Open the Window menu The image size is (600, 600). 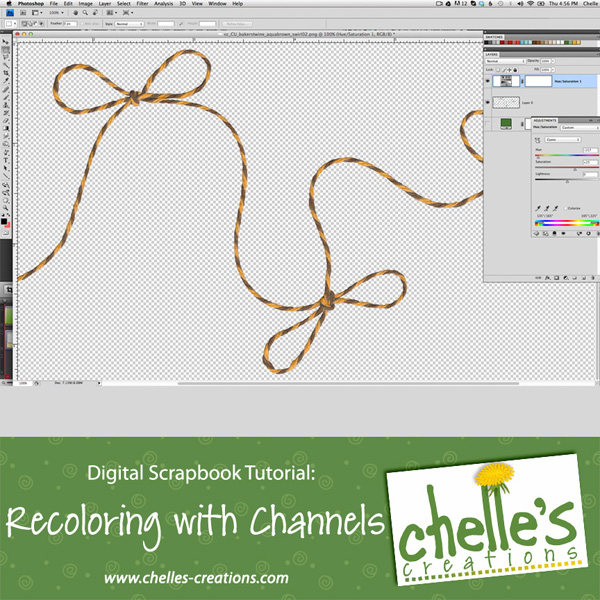pos(217,3)
